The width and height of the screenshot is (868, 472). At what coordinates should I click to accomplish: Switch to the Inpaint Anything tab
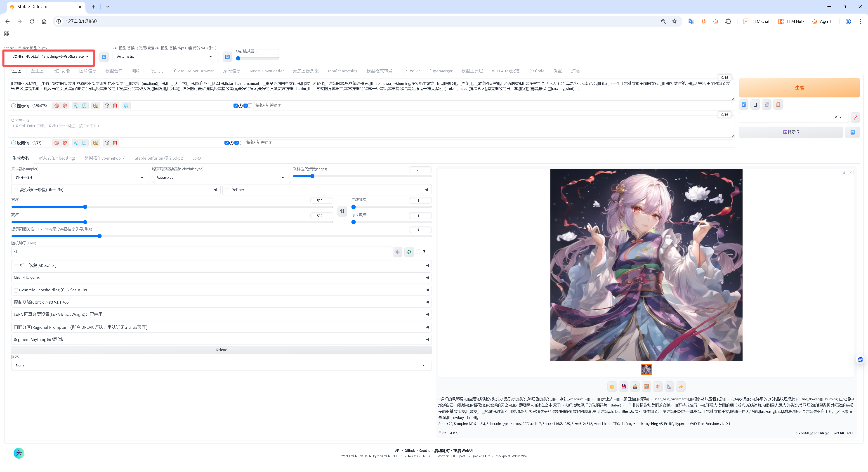coord(342,71)
